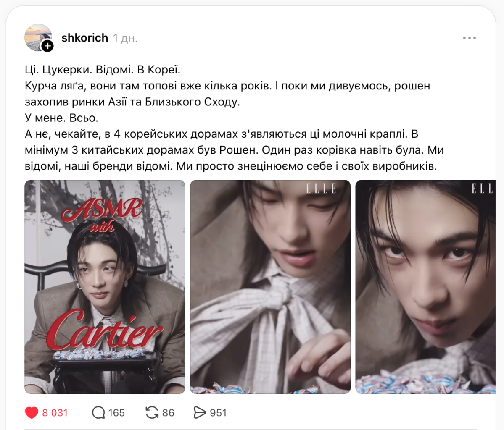Click the '1 дн.' post timestamp
The image size is (504, 430).
125,38
